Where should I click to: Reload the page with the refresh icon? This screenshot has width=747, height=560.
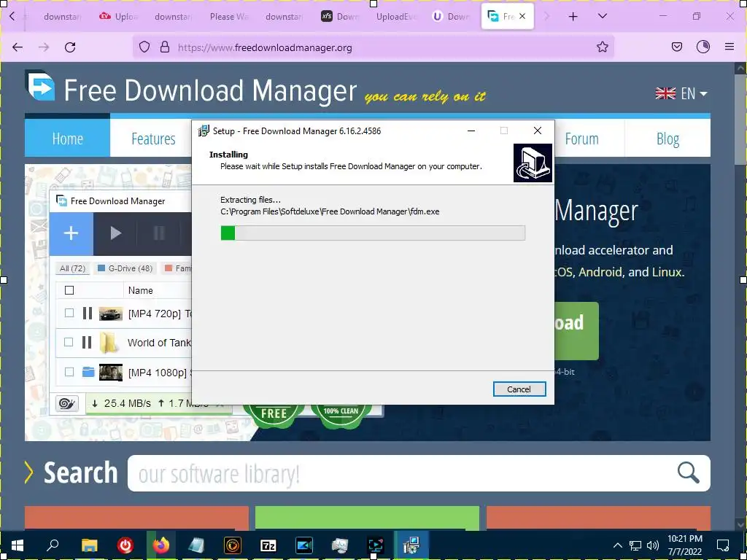[x=70, y=47]
